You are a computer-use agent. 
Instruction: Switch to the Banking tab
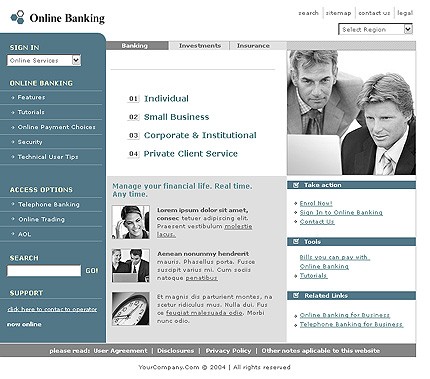click(x=137, y=46)
